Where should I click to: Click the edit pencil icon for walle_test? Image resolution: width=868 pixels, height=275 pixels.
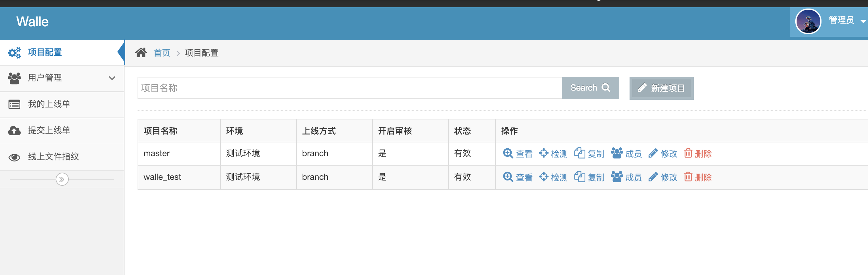point(653,177)
